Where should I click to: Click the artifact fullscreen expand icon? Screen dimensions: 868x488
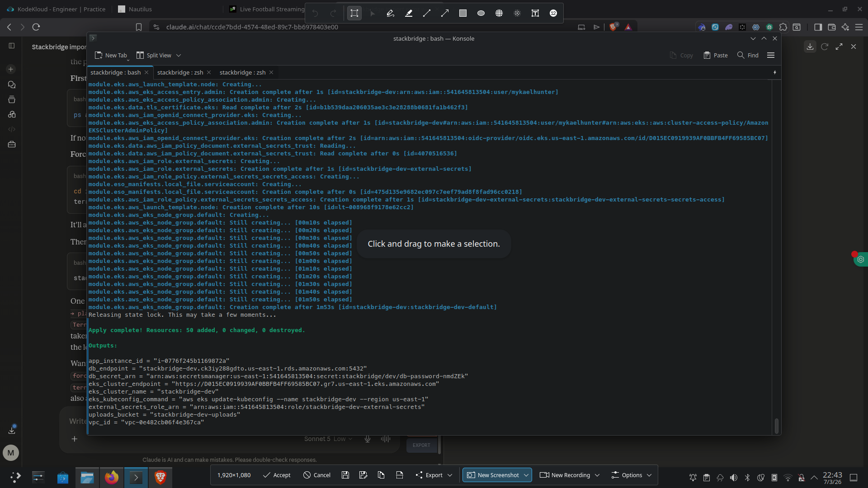[x=839, y=47]
